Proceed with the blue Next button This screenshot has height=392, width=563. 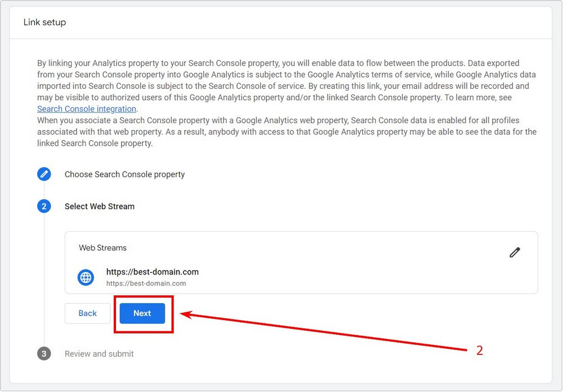pos(142,313)
